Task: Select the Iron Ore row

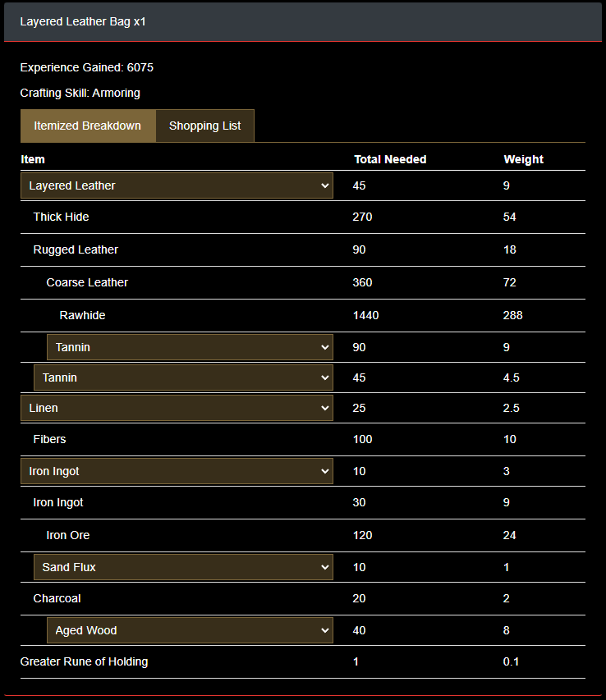Action: point(68,535)
